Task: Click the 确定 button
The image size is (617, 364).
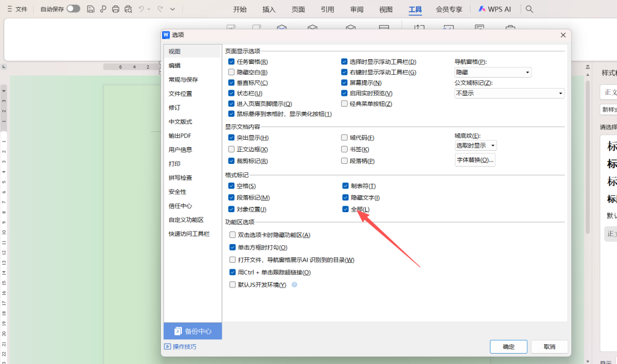Action: (x=509, y=347)
